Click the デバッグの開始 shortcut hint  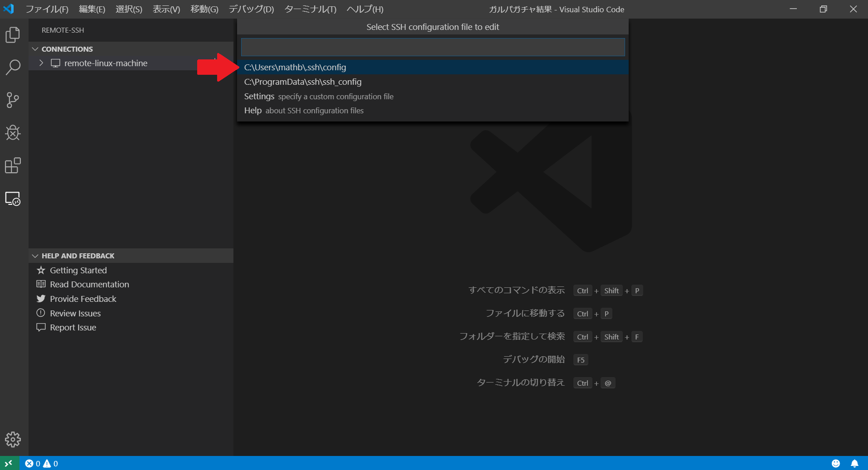(534, 359)
